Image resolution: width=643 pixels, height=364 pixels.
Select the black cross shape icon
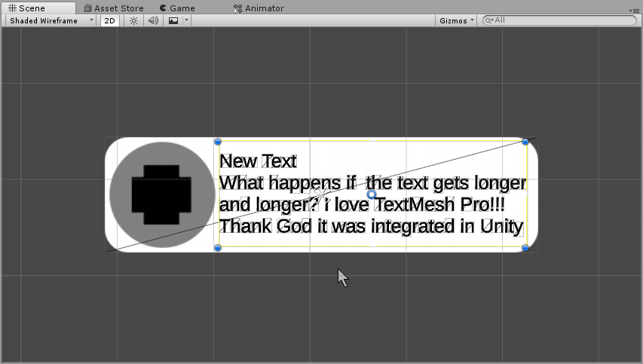[x=161, y=194]
